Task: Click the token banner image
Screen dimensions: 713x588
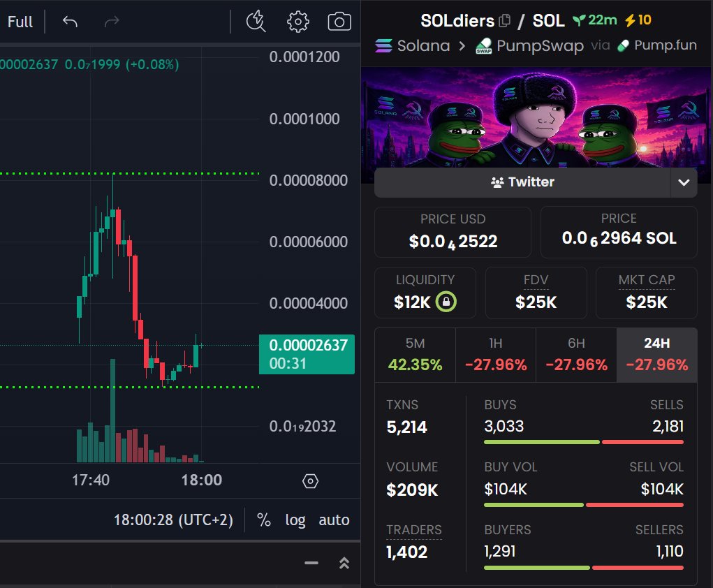Action: 536,117
